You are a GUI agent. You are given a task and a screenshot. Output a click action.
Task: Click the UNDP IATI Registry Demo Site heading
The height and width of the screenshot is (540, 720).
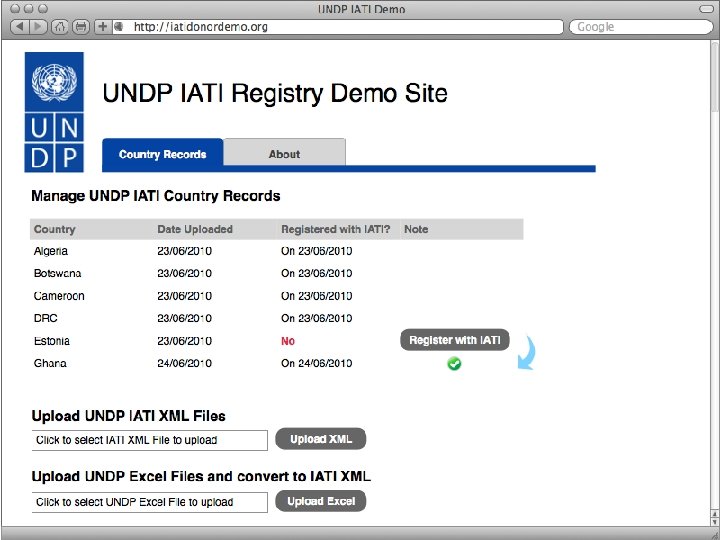(275, 94)
